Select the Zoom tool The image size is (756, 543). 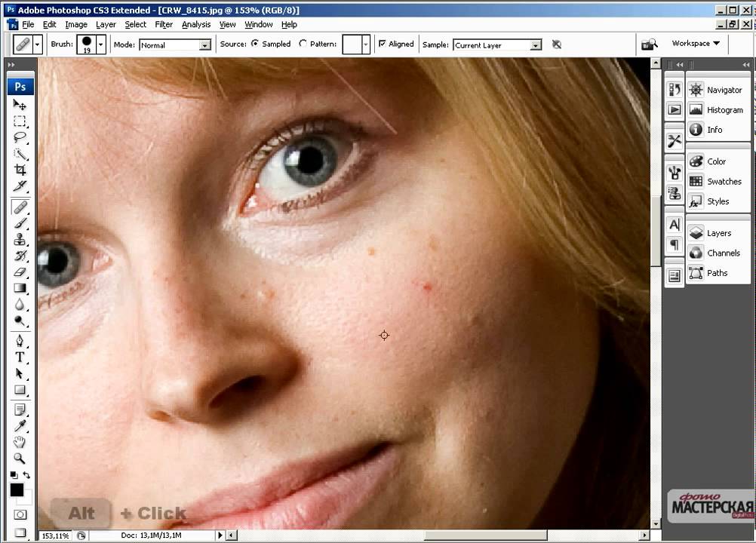coord(20,459)
